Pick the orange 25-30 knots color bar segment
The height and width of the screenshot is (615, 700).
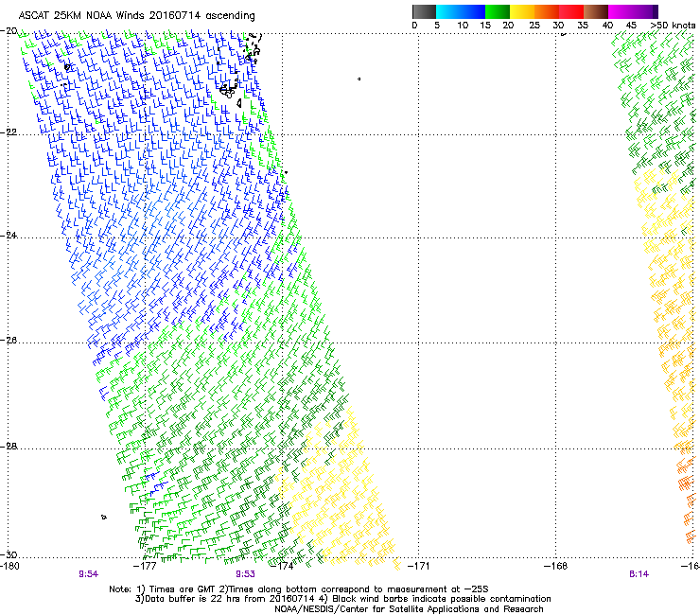547,11
